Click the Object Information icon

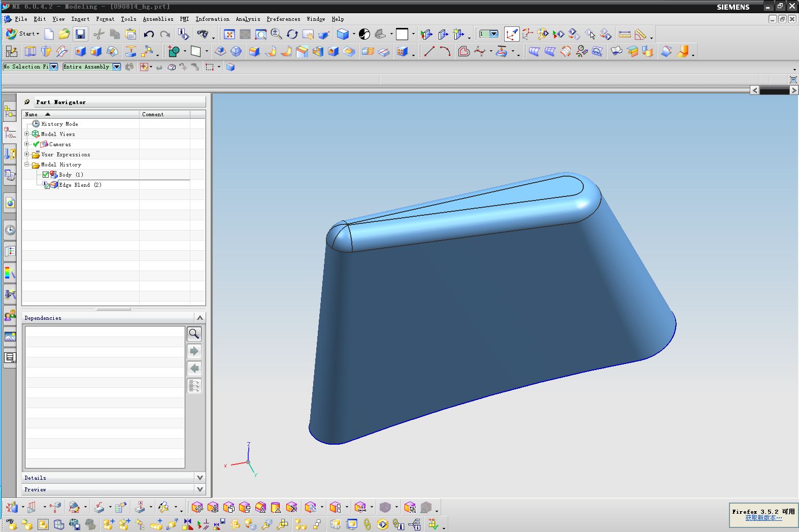point(183,34)
